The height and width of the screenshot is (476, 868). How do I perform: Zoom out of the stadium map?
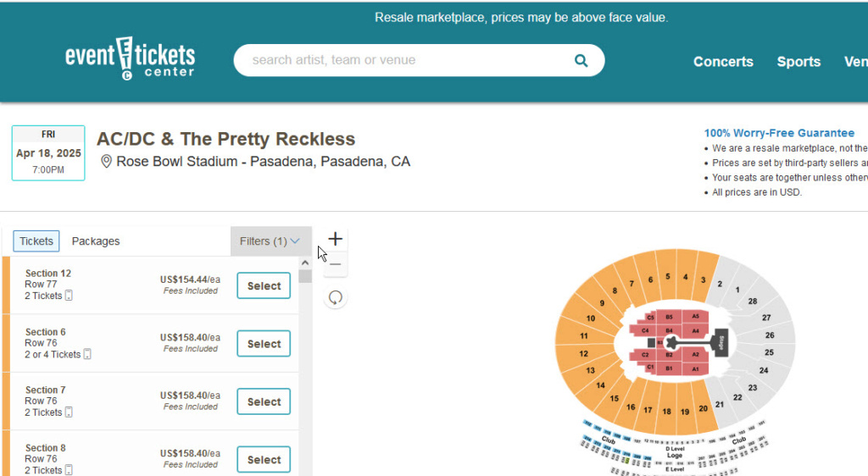(335, 264)
